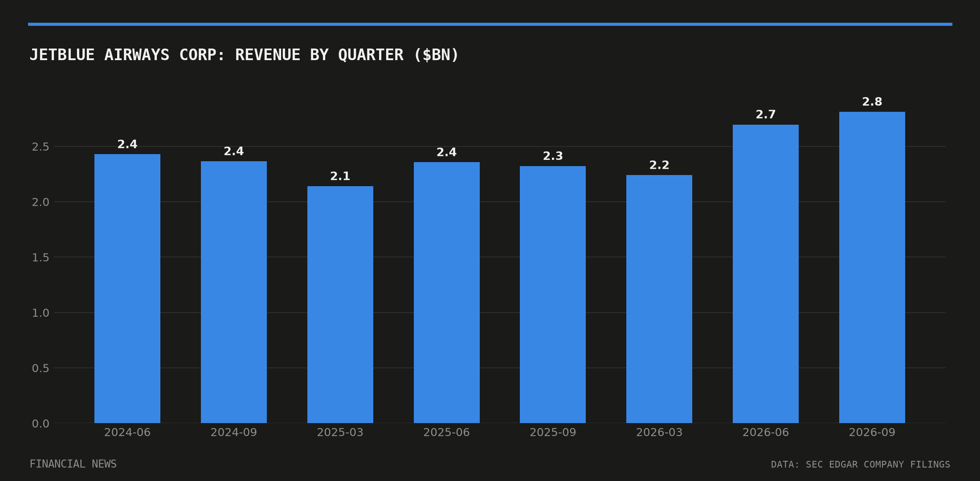Click the 0.5 y-axis tick label
The height and width of the screenshot is (481, 980).
pyautogui.click(x=41, y=368)
